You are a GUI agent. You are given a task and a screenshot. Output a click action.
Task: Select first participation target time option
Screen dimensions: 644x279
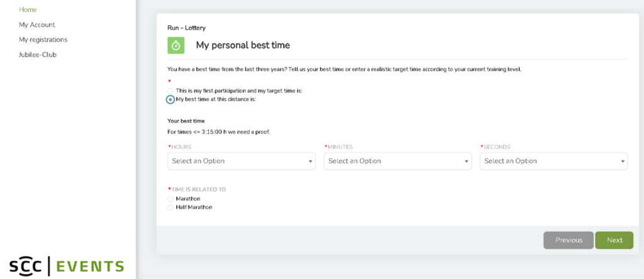[x=170, y=91]
